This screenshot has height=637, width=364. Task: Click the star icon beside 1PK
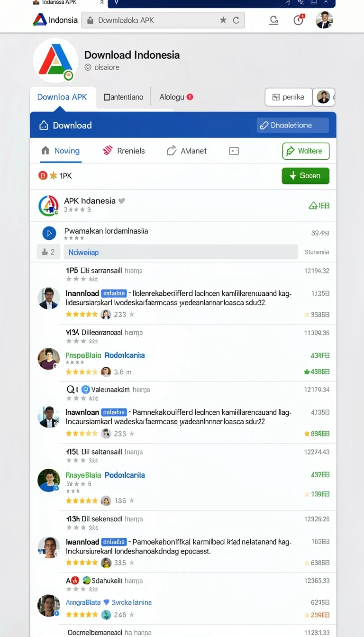click(x=53, y=176)
